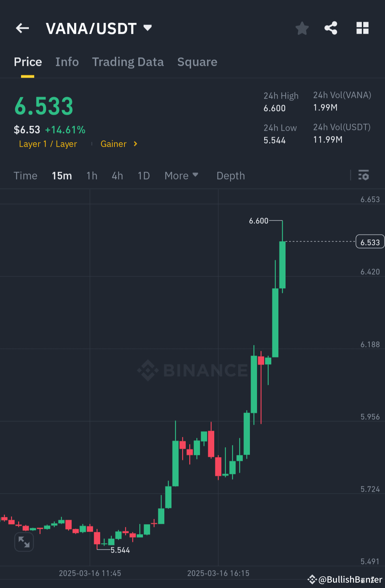
Task: Click the Binance logo watermark on the chart
Action: [192, 371]
